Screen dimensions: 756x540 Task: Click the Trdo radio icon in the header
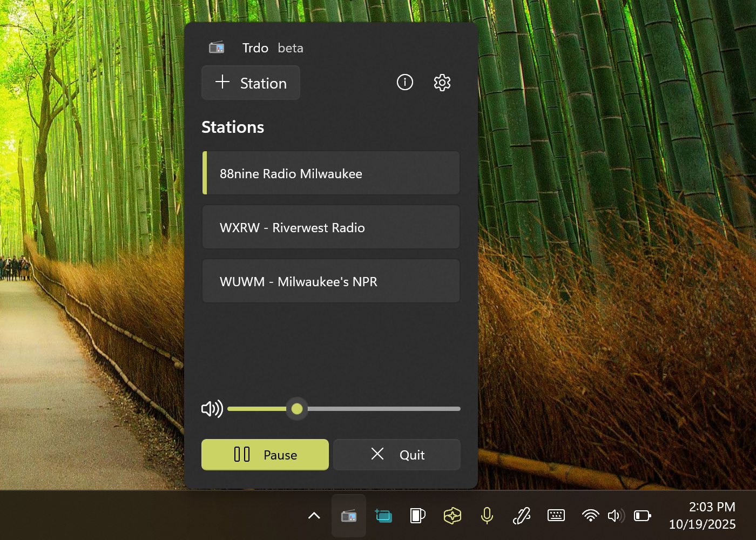click(217, 47)
